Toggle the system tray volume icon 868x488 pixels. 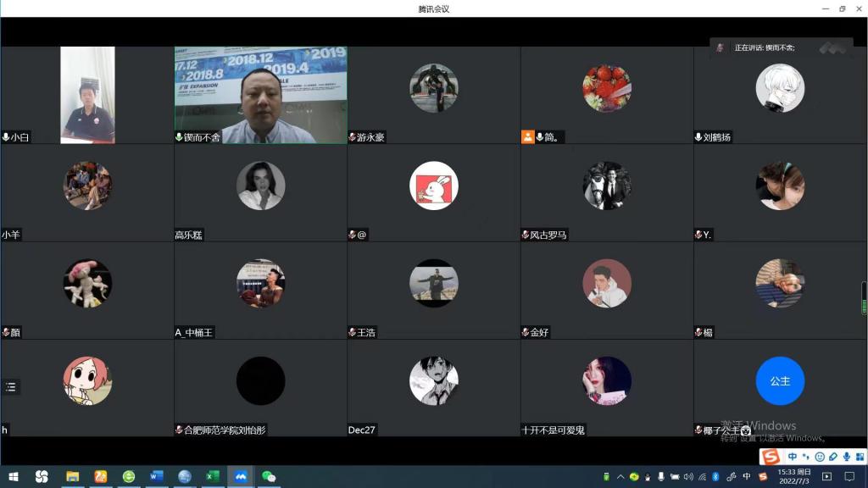click(687, 477)
